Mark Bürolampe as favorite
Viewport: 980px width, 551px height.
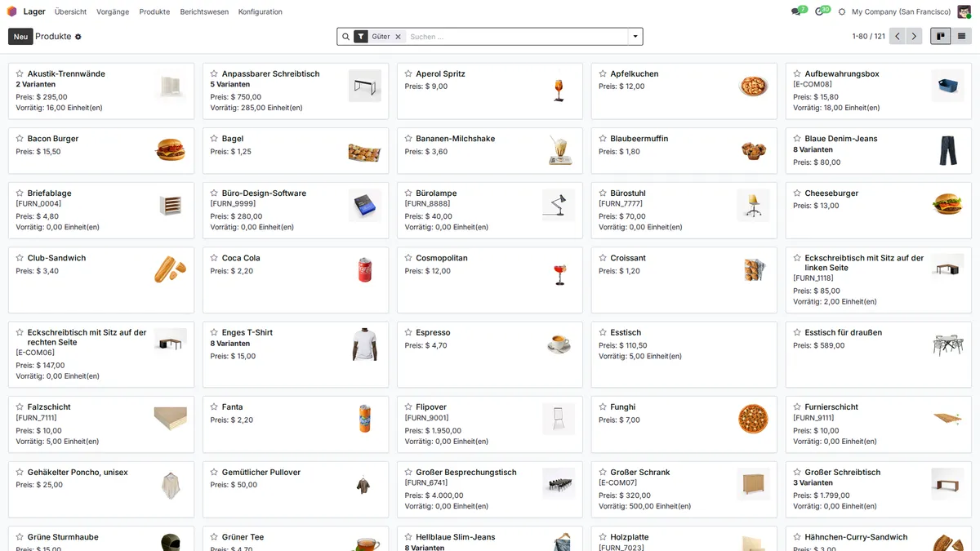(x=408, y=193)
